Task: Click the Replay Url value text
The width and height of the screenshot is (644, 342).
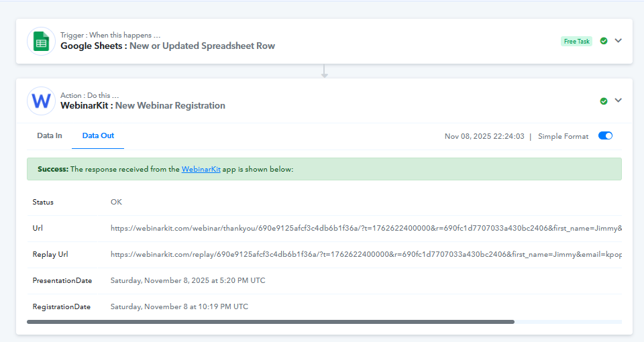Action: coord(366,255)
